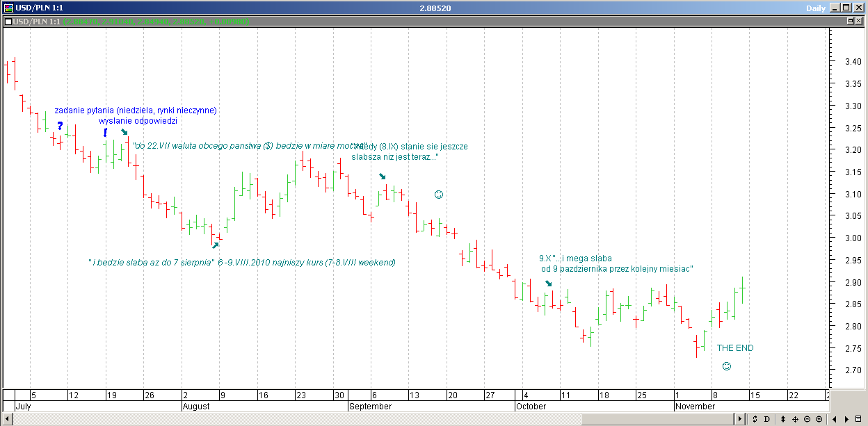Maximize the inner price pane

pos(850,22)
